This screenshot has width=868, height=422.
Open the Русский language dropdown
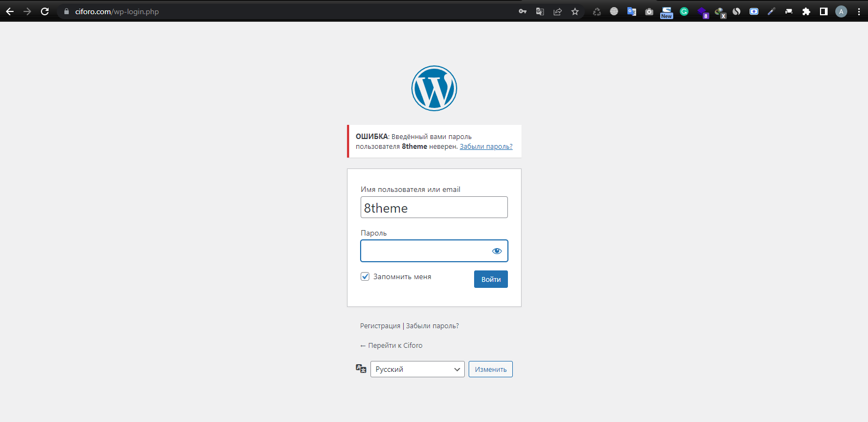(417, 369)
